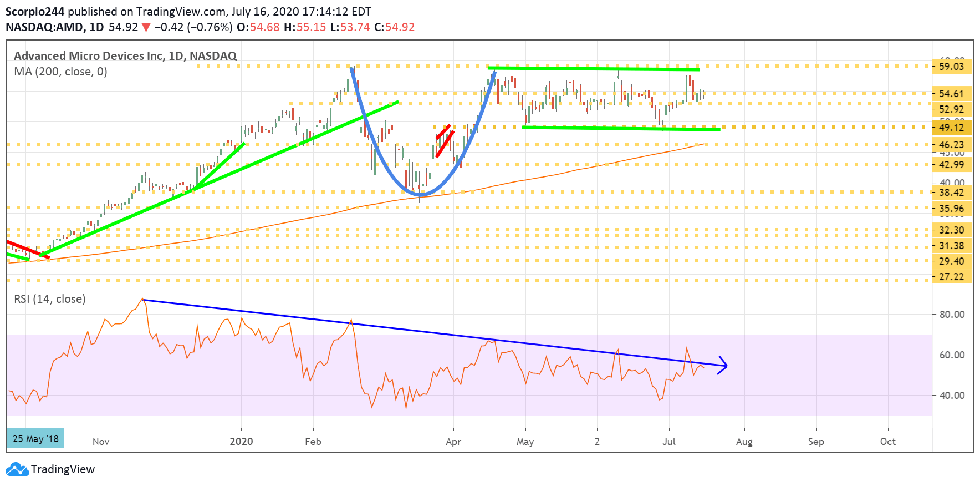
Task: Click the NASDAQ:AMD, 1D ticker header text
Action: 55,27
